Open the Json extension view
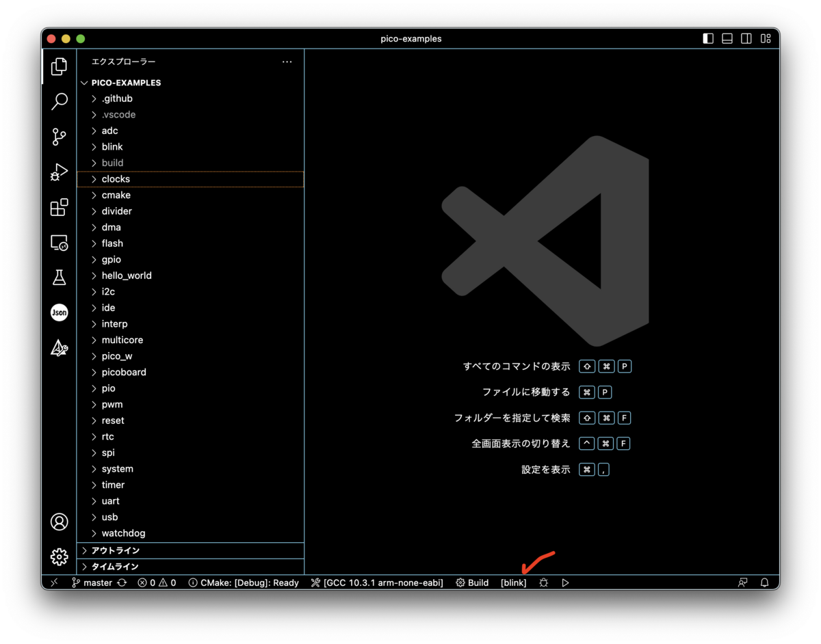Viewport: 821px width, 644px height. (x=60, y=313)
